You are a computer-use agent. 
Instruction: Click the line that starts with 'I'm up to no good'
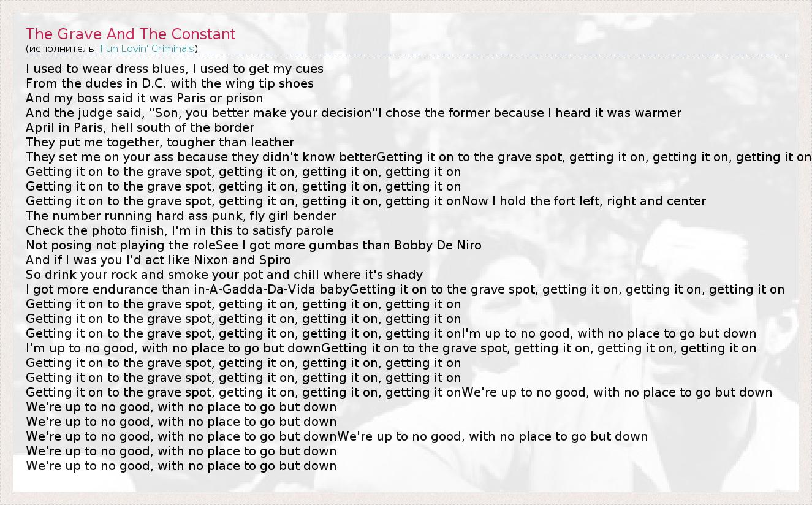[173, 348]
